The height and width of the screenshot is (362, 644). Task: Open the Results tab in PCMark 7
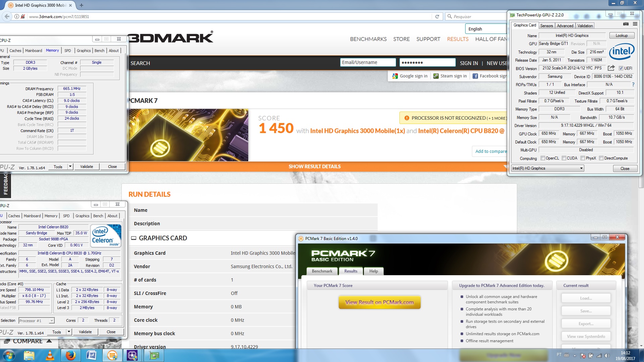(351, 271)
